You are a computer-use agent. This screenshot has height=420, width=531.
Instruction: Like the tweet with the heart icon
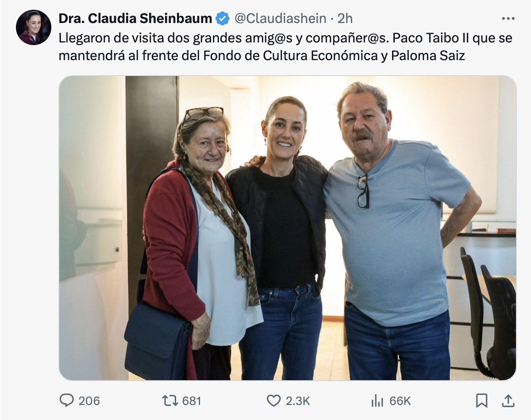coord(273,401)
